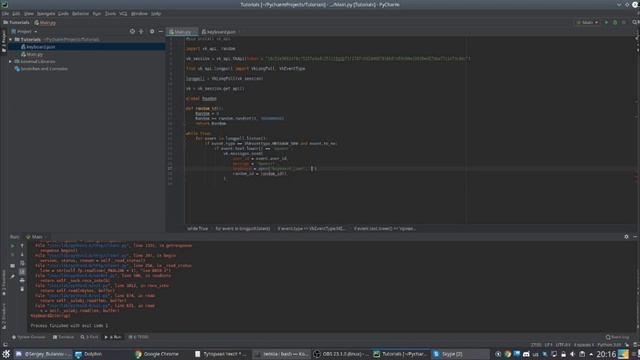640x360 pixels.
Task: Select keyboard.json in project tree
Action: 87,47
